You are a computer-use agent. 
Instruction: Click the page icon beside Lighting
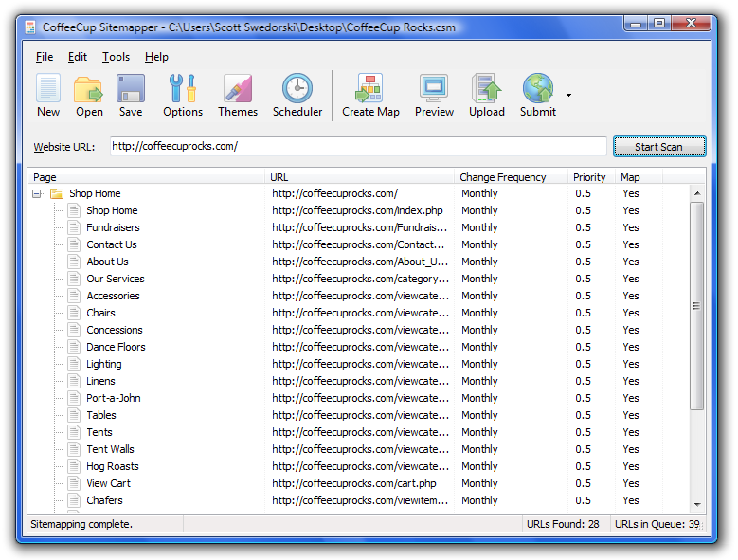point(74,364)
